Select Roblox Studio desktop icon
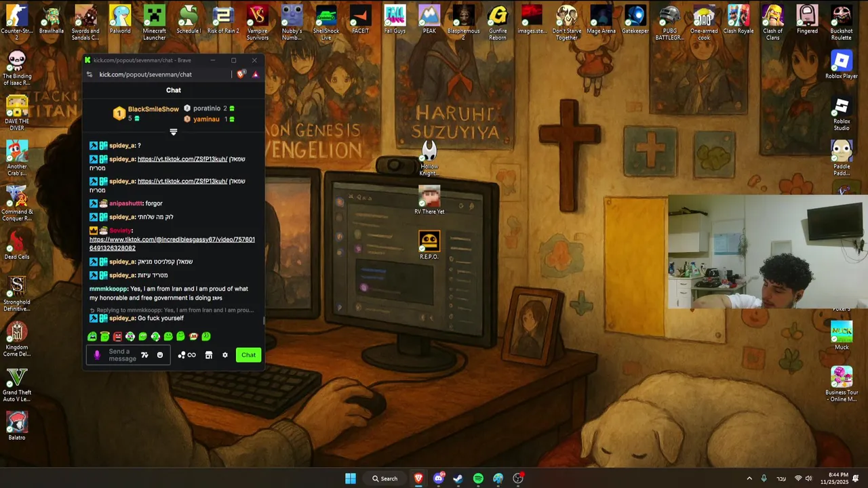This screenshot has width=868, height=488. [842, 114]
